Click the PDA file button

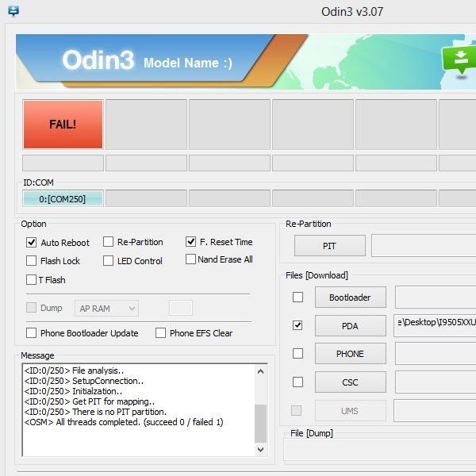pos(351,326)
